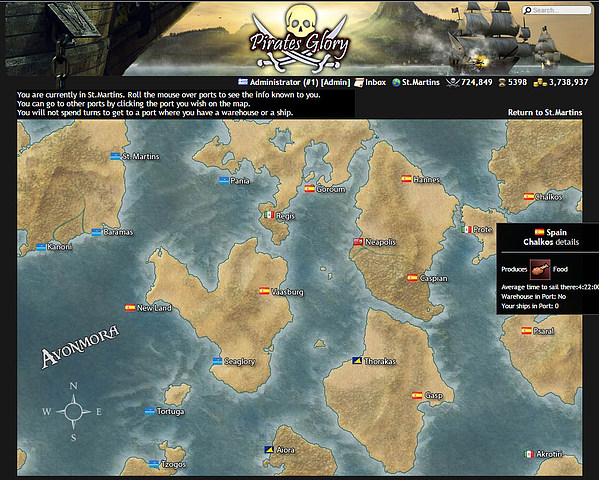
Task: Click the Aiora port flag icon
Action: pos(269,450)
